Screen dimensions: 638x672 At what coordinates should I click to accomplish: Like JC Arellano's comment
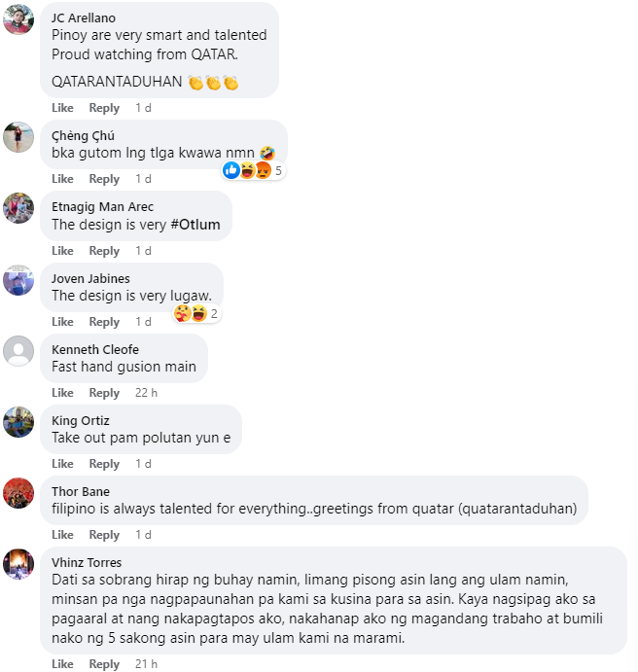click(62, 108)
